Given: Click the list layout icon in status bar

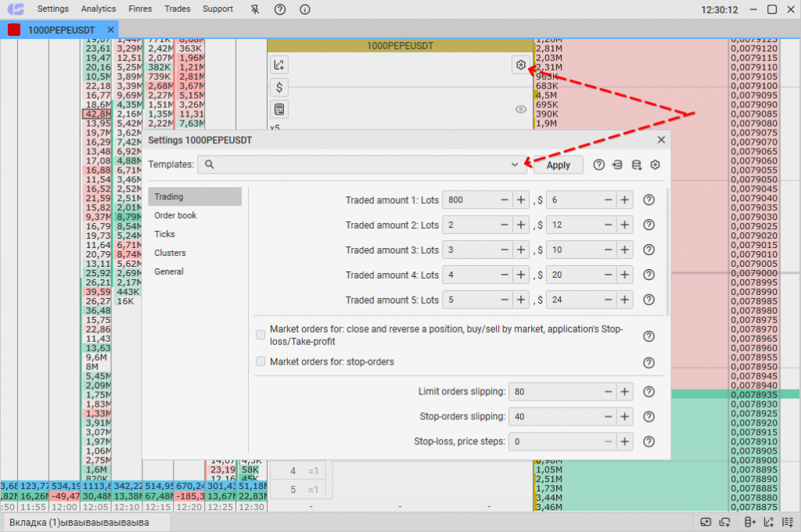Looking at the screenshot, I should (788, 523).
